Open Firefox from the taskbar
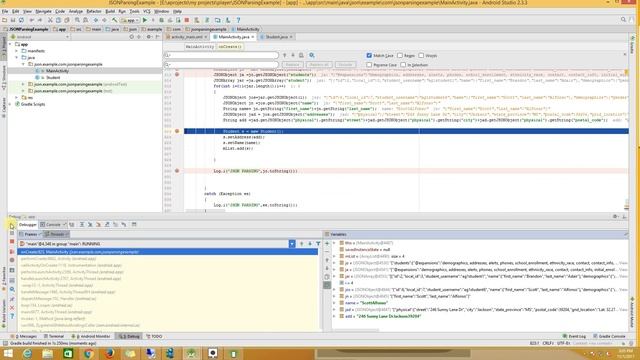Screen dimensions: 640x360 coord(109,353)
